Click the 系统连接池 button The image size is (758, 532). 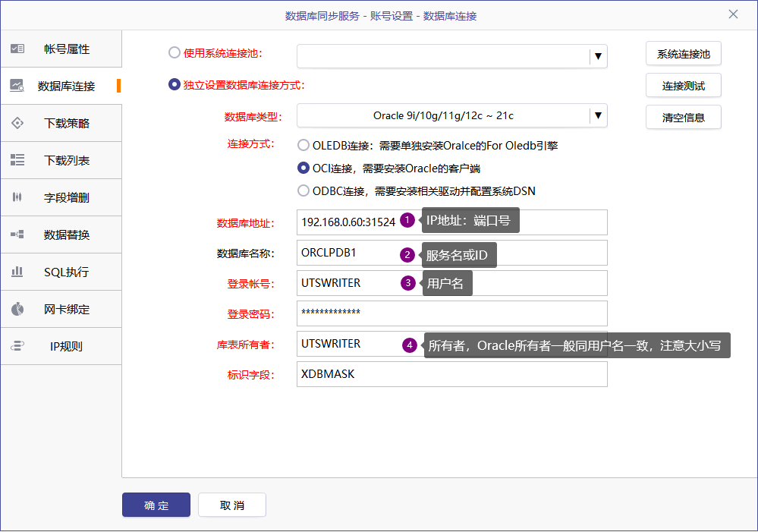[683, 54]
